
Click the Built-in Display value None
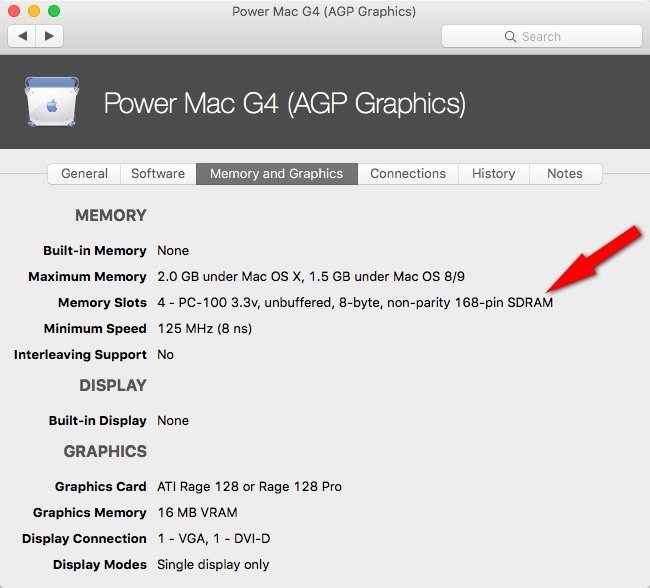pos(173,420)
